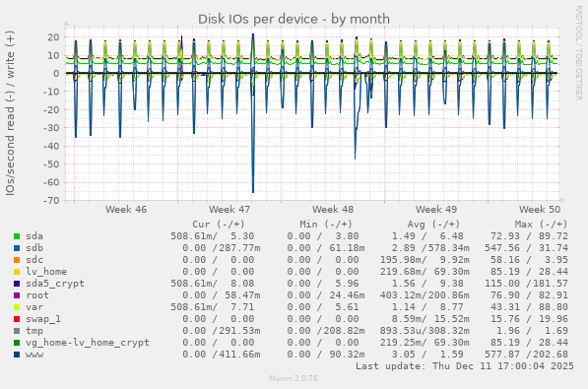Click the sda Max value 72.93 / 89.72
588x389 pixels.
point(529,236)
